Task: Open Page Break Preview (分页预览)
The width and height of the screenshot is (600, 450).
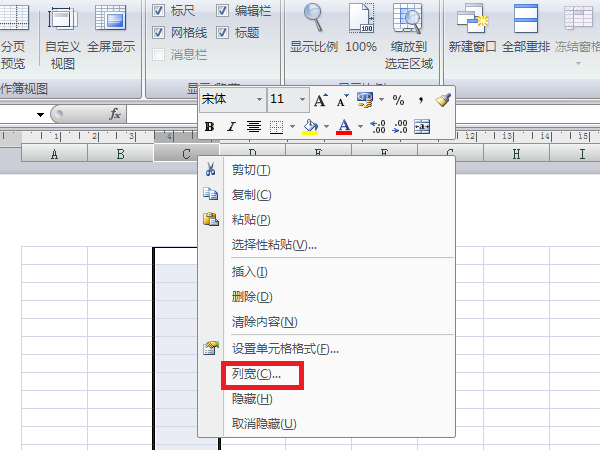Action: pos(13,36)
